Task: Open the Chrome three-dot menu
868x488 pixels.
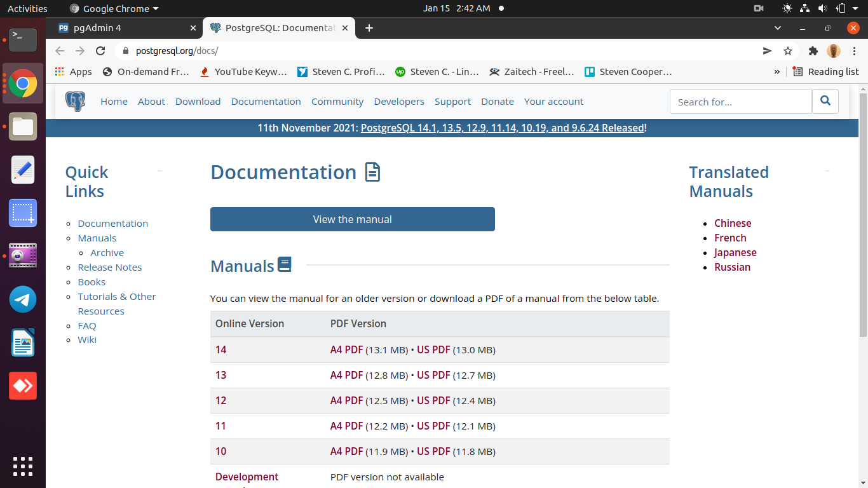Action: point(854,51)
